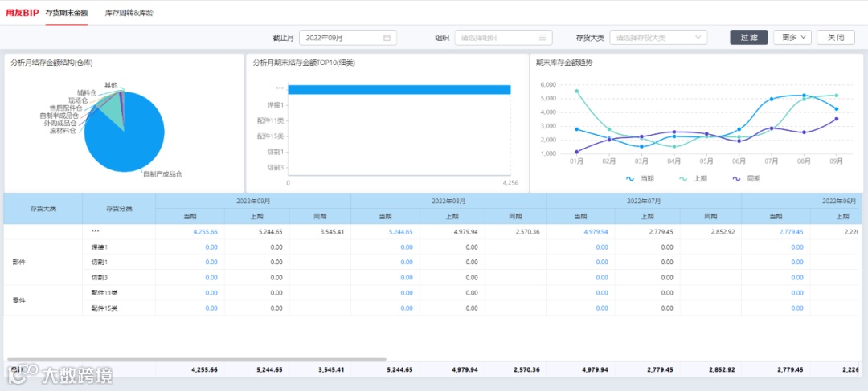This screenshot has height=391, width=868.
Task: Click 焊接1 axis label in TOP10 chart
Action: click(x=275, y=104)
